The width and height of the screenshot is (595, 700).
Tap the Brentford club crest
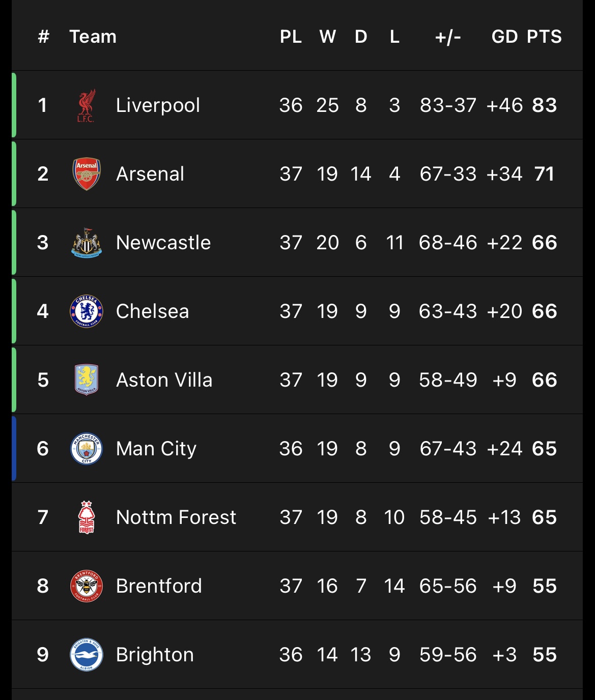87,586
